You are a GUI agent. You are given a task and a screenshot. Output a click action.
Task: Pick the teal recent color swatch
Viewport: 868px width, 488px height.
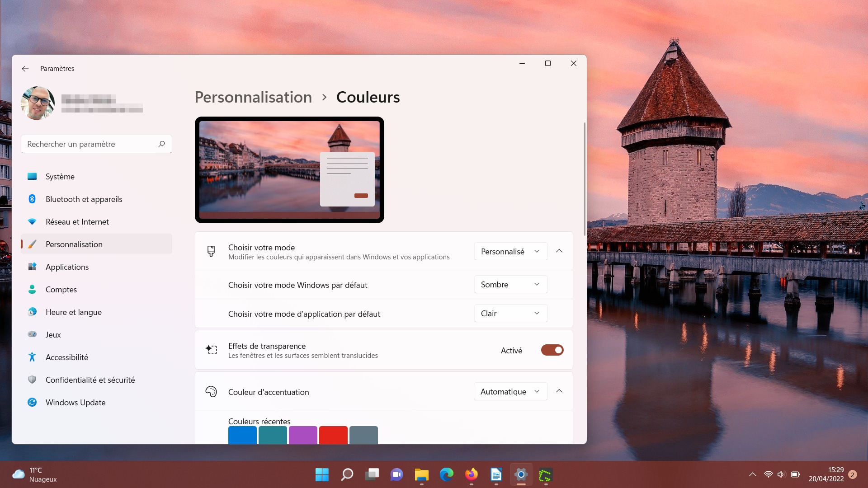273,435
